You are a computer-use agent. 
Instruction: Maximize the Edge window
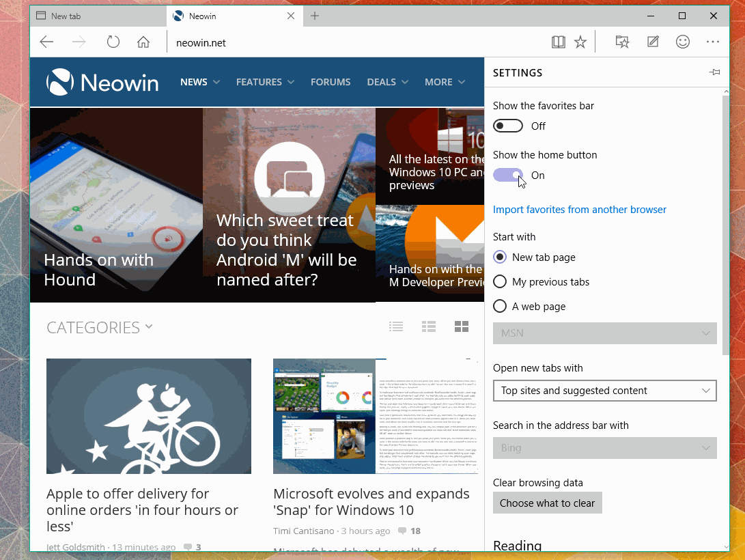[x=681, y=16]
